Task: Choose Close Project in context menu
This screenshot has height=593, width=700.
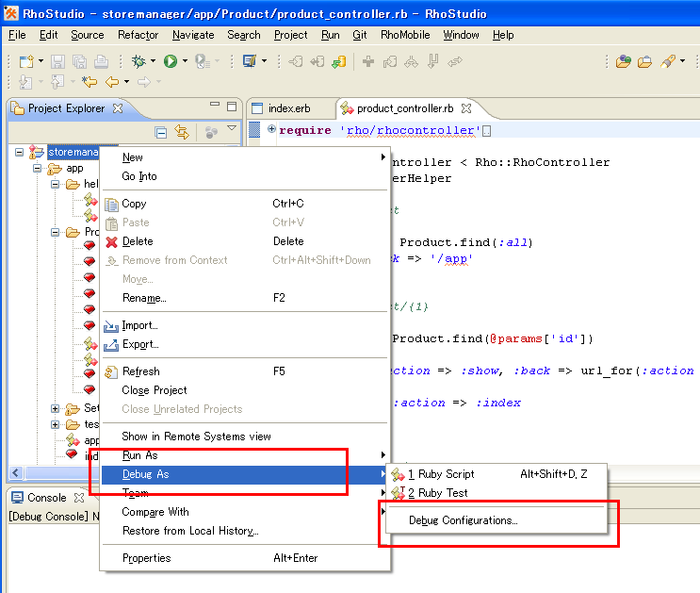Action: click(244, 390)
